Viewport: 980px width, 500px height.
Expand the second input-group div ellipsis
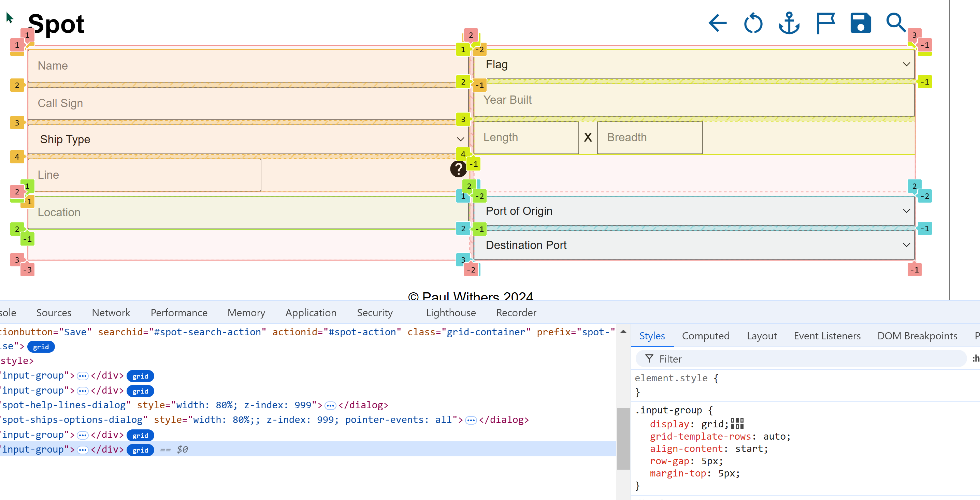coord(83,391)
